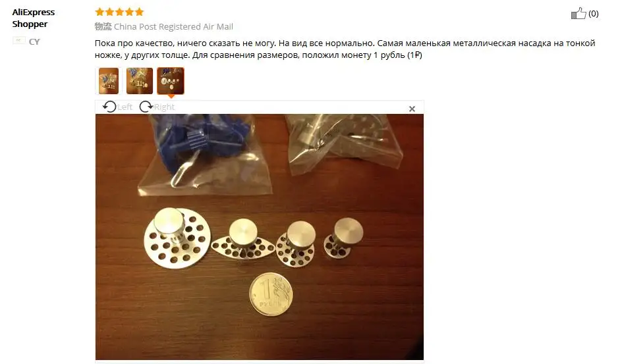
Task: Click the (0) helpful vote count
Action: pos(594,14)
